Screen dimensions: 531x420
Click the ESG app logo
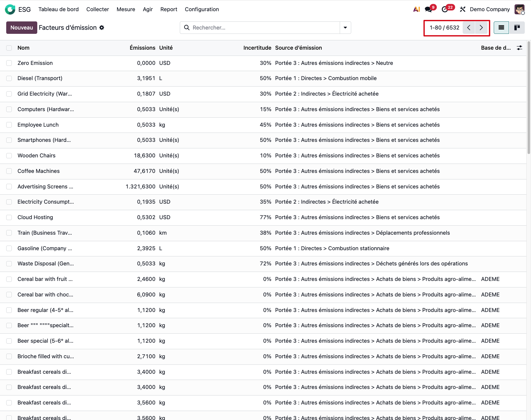10,9
